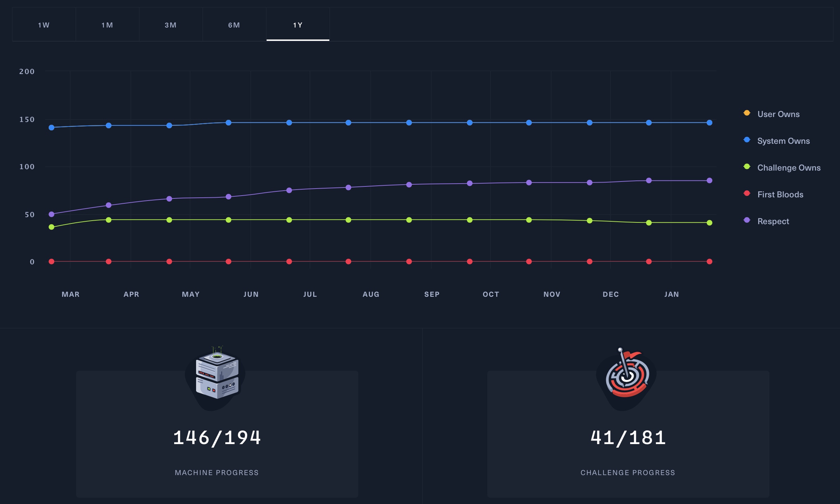Toggle the Respect legend label
Screen dimensions: 840x504
[x=773, y=221]
